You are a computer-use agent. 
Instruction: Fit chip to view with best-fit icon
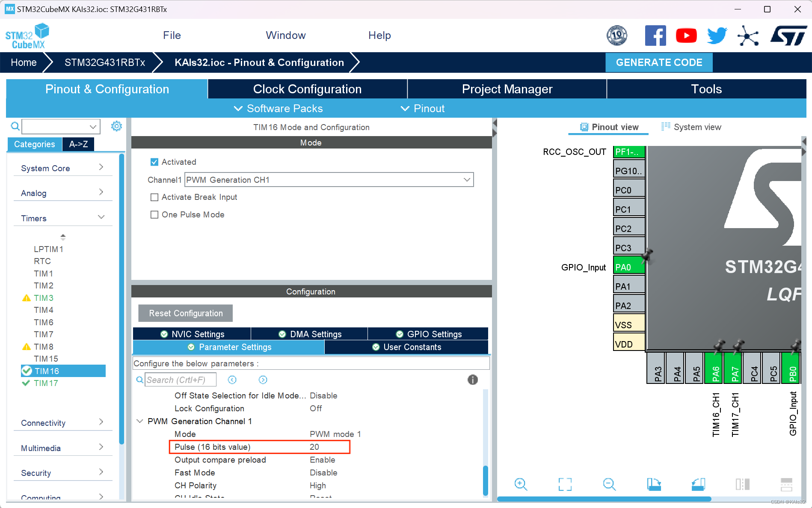(565, 484)
